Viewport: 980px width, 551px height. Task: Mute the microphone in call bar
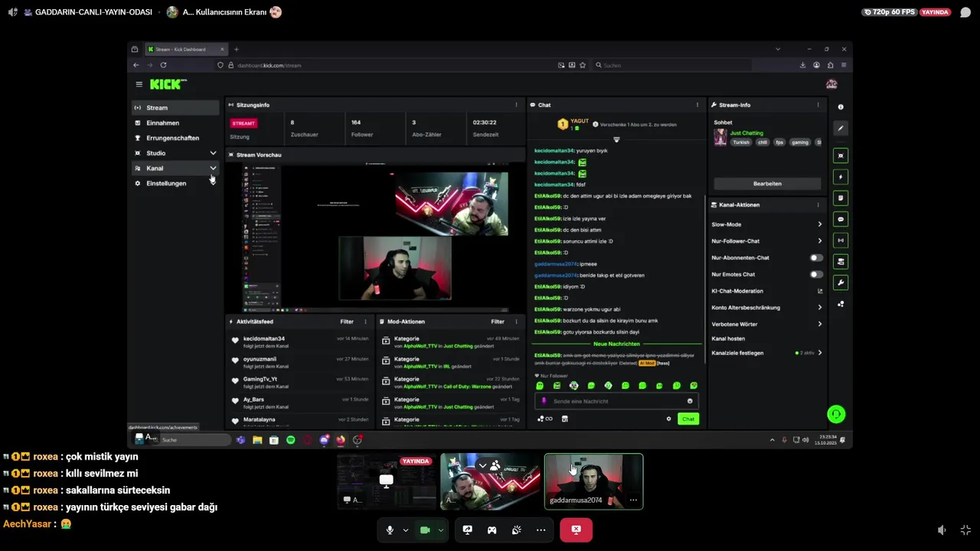390,530
